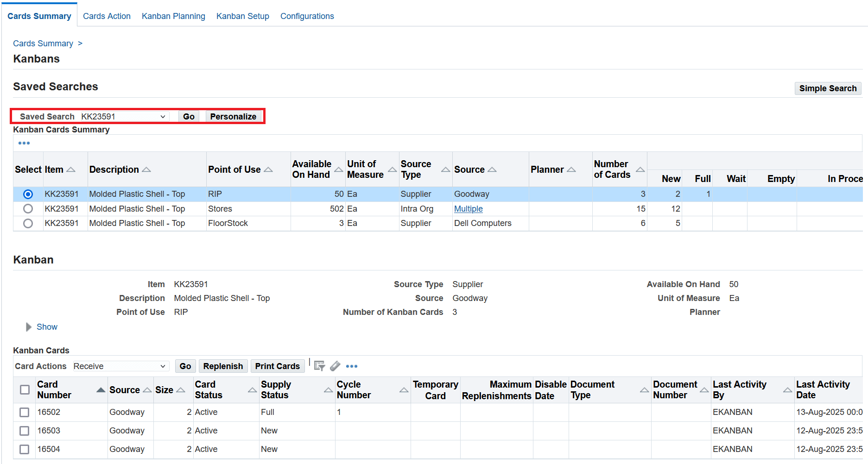This screenshot has height=464, width=868.
Task: Sort by Card Number using its arrow
Action: [x=101, y=390]
